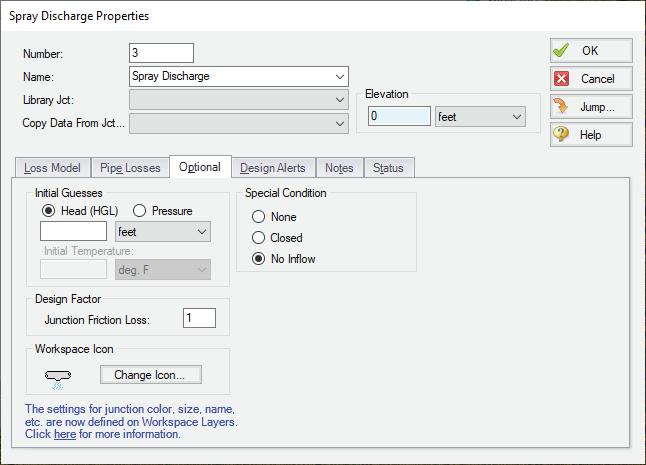
Task: Expand the Elevation units dropdown
Action: click(517, 117)
